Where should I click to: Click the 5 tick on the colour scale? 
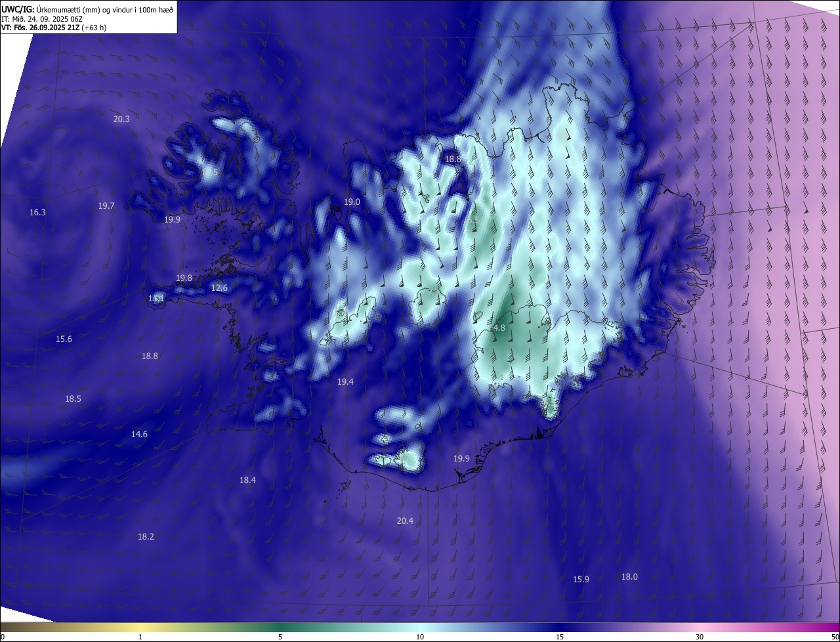pos(280,637)
